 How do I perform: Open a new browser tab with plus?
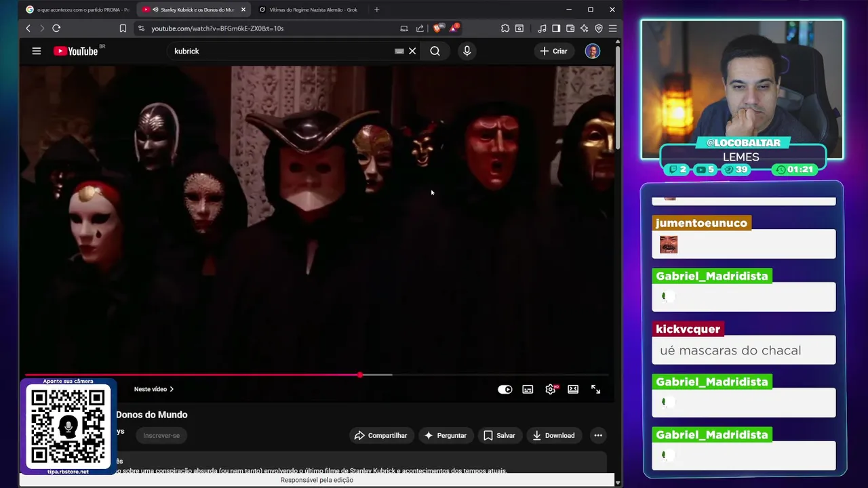[x=377, y=9]
